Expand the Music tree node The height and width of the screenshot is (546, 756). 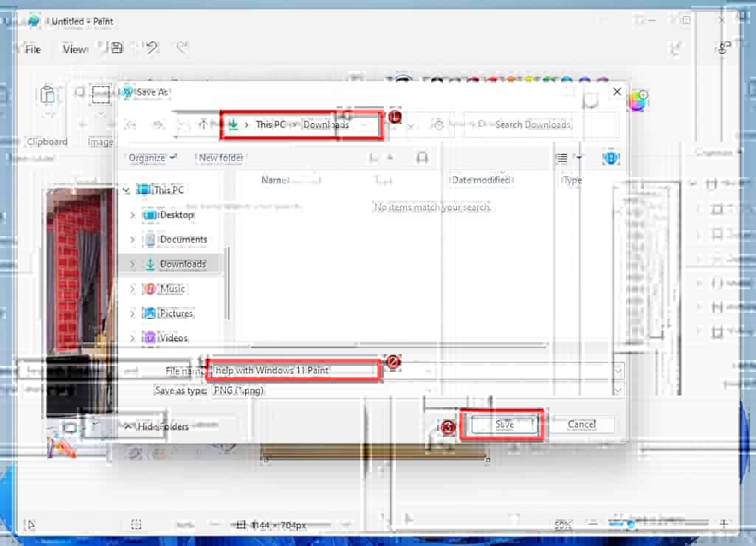click(x=133, y=289)
